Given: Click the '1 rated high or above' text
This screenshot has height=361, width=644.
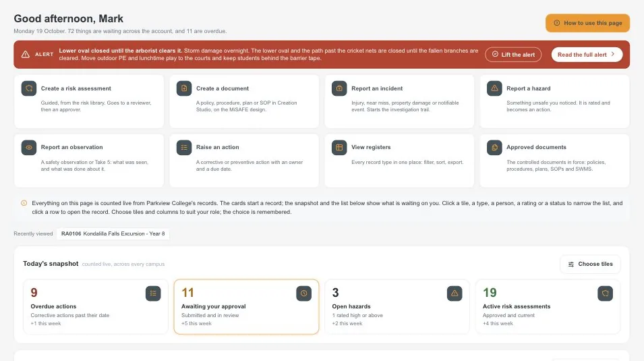Looking at the screenshot, I should tap(357, 315).
